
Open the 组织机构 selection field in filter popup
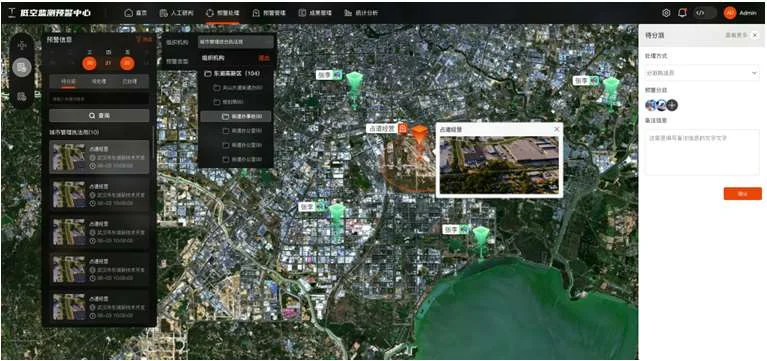(x=236, y=42)
